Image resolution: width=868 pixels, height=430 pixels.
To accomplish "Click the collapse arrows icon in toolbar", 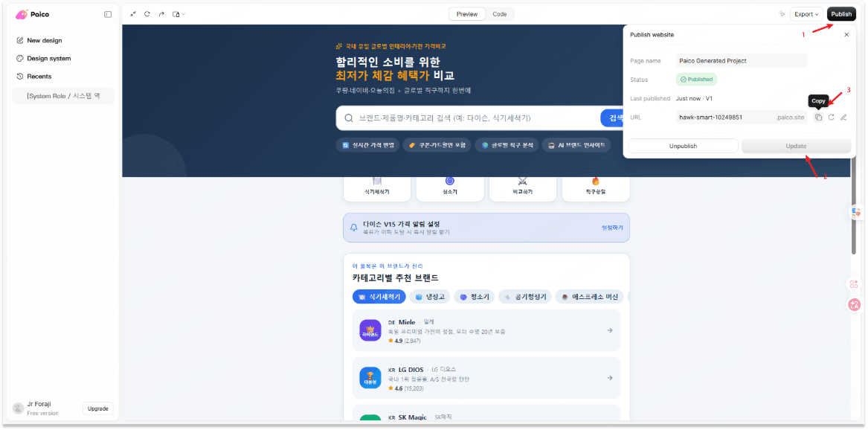I will pyautogui.click(x=133, y=14).
